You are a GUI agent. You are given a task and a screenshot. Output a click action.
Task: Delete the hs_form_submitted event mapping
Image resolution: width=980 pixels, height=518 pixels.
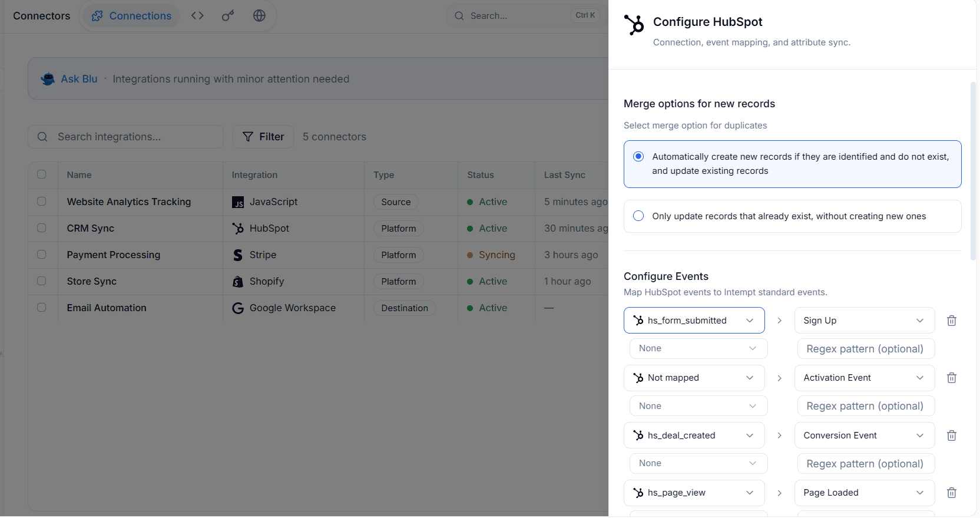click(x=952, y=321)
